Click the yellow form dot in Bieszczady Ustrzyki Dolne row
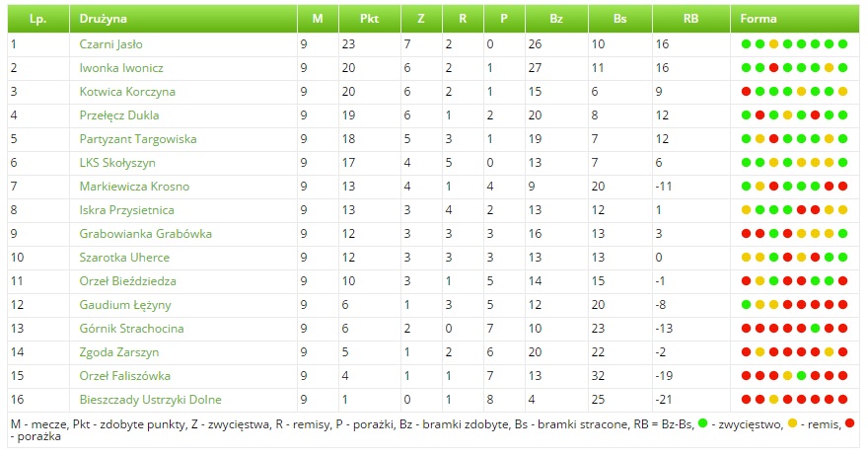Image resolution: width=868 pixels, height=456 pixels. tap(774, 400)
